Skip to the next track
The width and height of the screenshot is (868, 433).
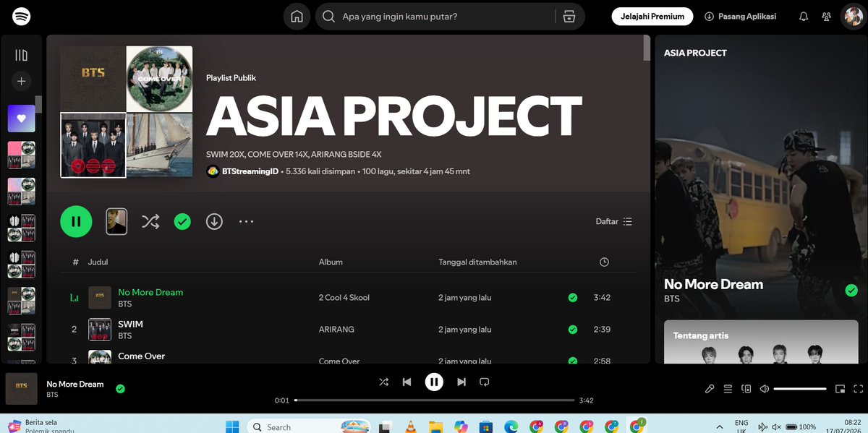coord(461,382)
